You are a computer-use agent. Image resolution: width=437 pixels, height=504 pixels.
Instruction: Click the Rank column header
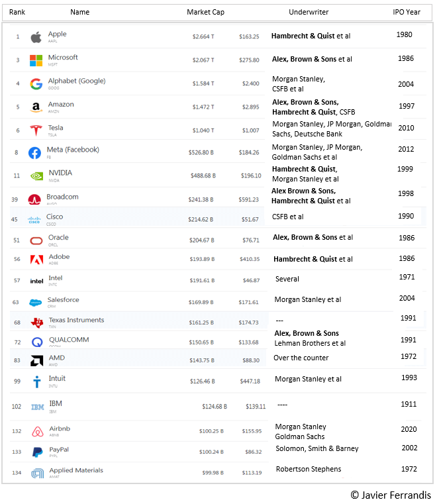(x=17, y=12)
